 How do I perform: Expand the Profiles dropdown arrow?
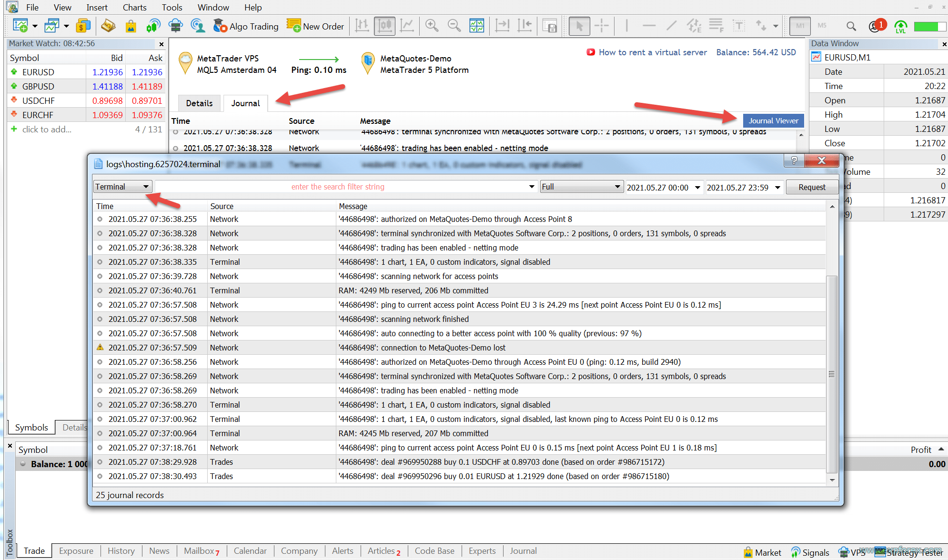point(66,26)
